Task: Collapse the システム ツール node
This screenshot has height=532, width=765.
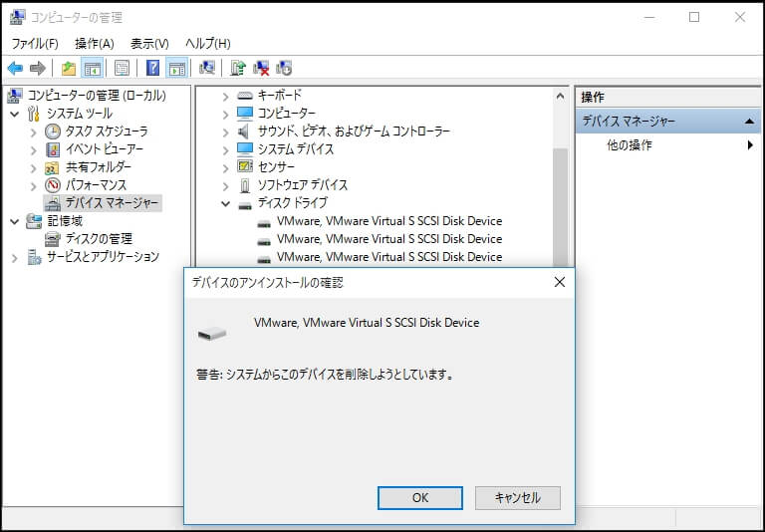Action: pyautogui.click(x=15, y=115)
